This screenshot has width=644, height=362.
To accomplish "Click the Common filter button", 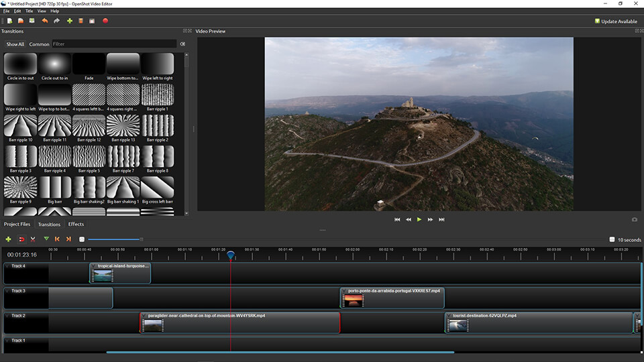I will (x=39, y=44).
